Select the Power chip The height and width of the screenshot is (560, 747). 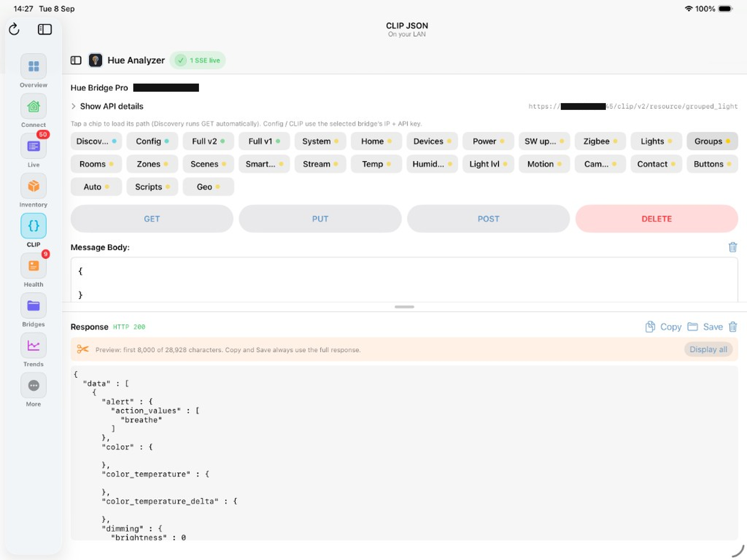488,141
